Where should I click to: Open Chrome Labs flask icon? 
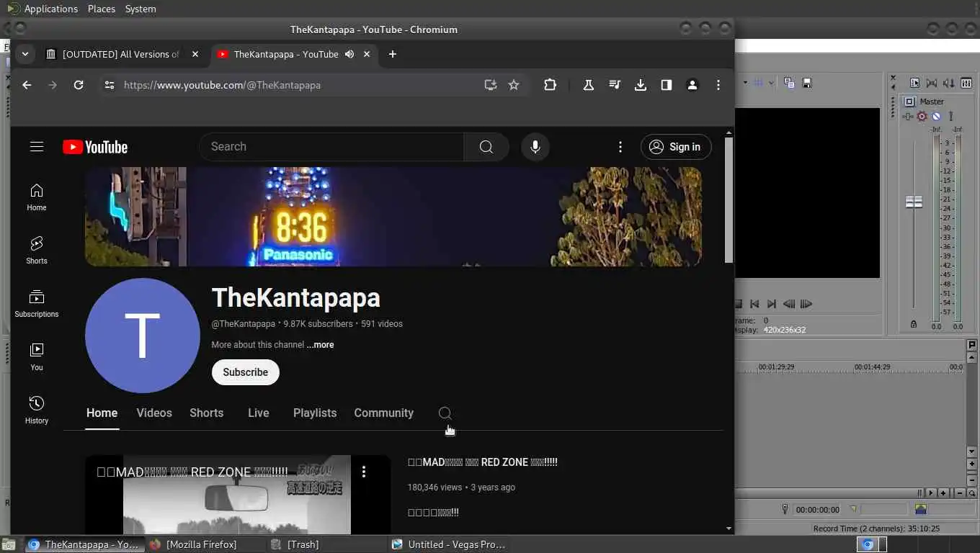coord(589,85)
